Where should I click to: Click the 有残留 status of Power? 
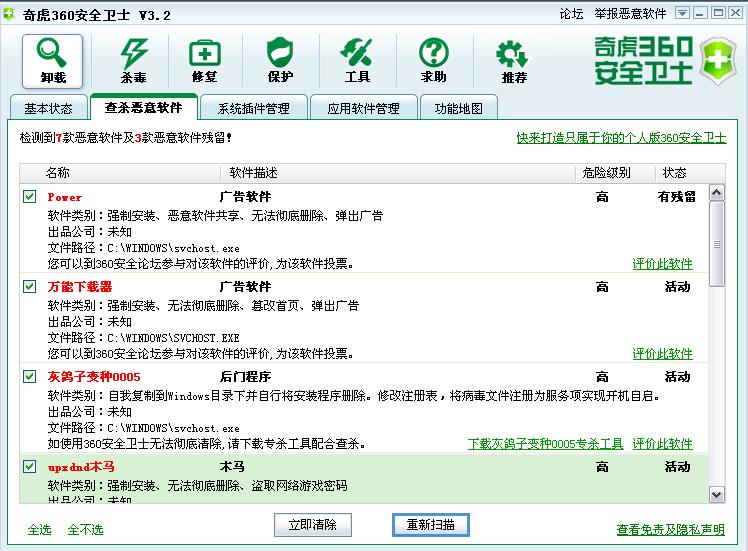676,197
